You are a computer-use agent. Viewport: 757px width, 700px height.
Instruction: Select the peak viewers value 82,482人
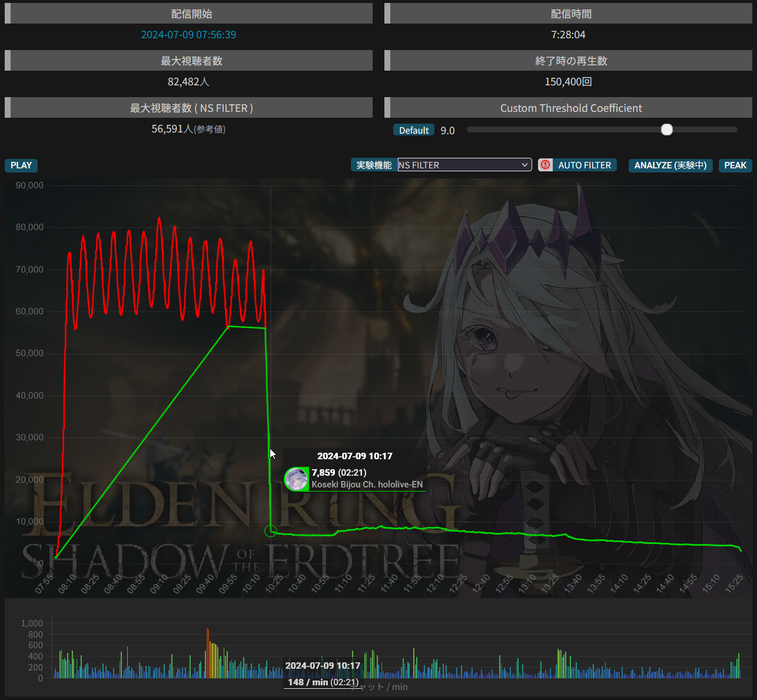(188, 82)
